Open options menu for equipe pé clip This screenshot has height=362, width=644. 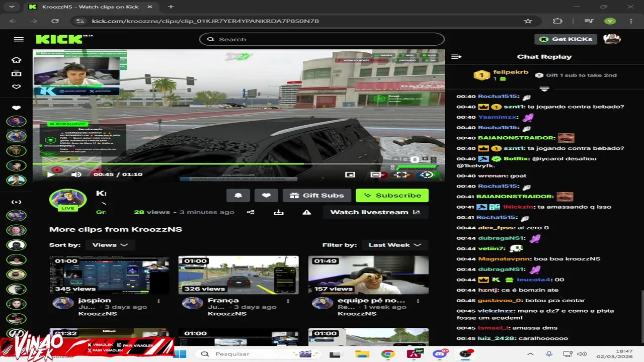coord(418,301)
